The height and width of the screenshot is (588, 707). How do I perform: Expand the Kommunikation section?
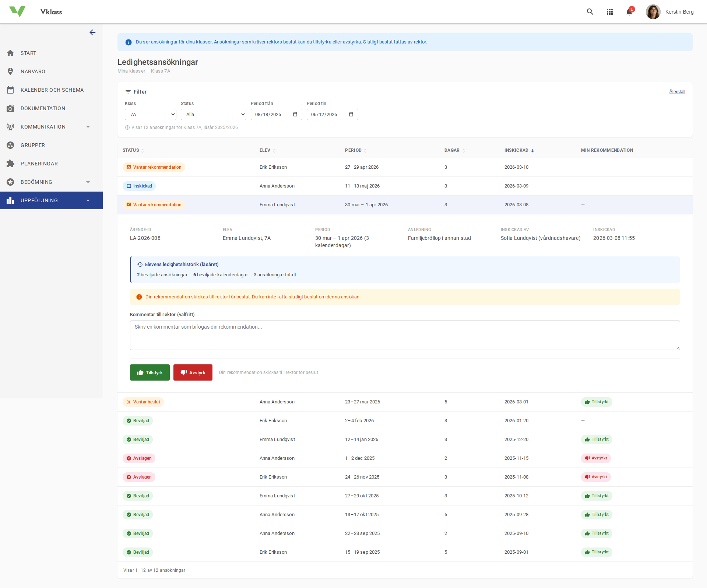coord(88,126)
